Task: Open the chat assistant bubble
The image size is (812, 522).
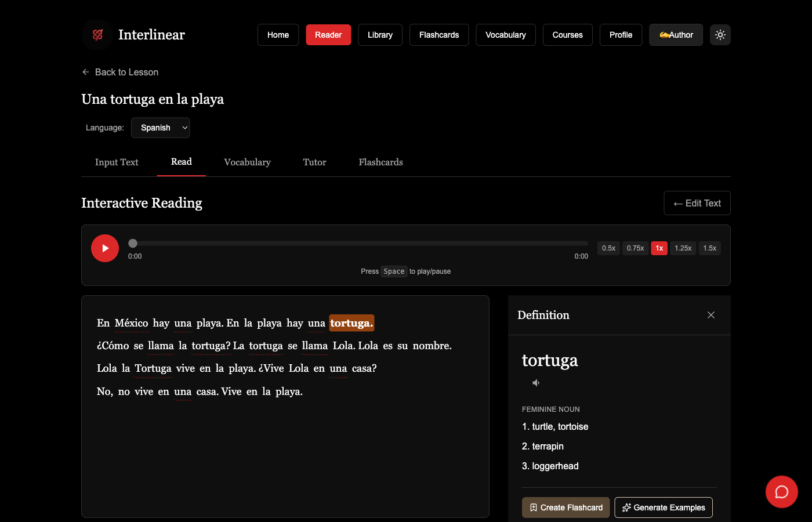Action: coord(781,491)
